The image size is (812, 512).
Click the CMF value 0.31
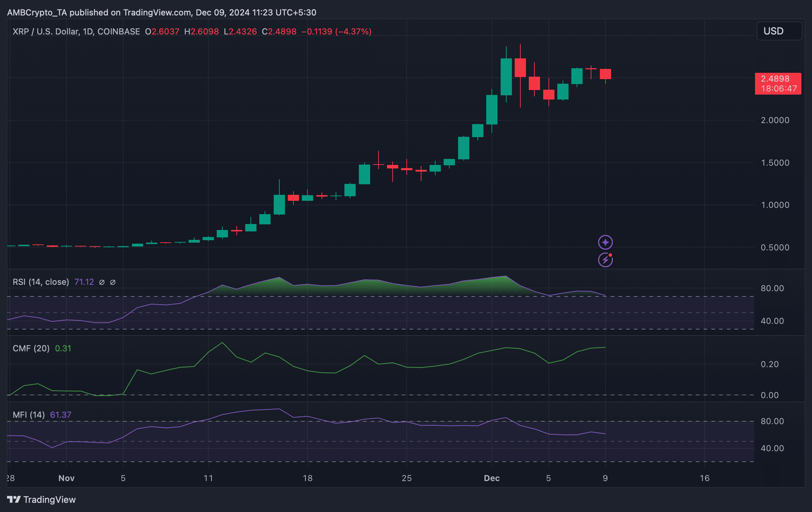pyautogui.click(x=63, y=348)
